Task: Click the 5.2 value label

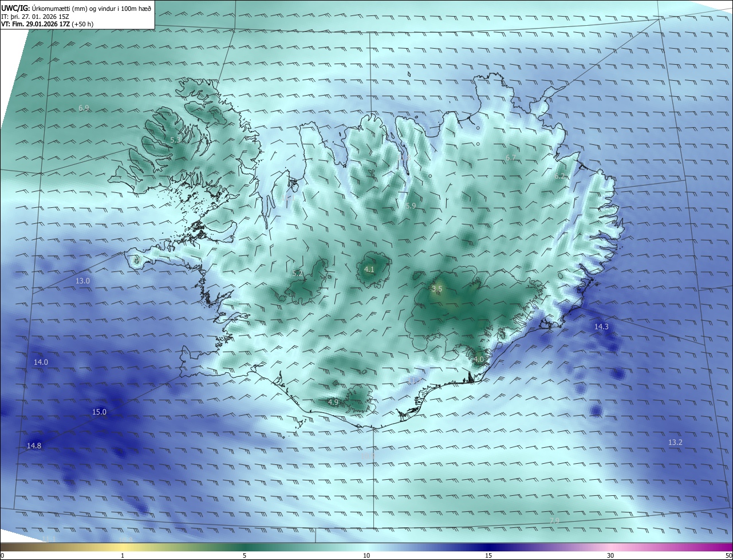Action: tap(297, 274)
